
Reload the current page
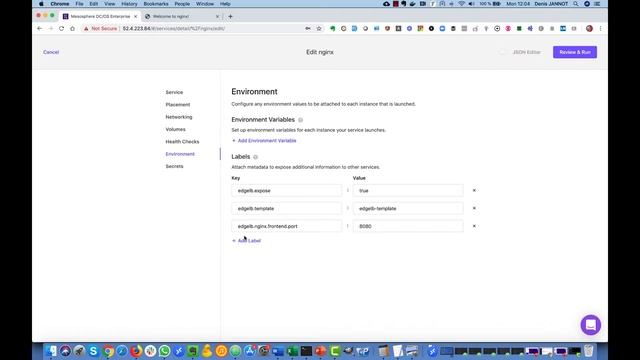[61, 29]
